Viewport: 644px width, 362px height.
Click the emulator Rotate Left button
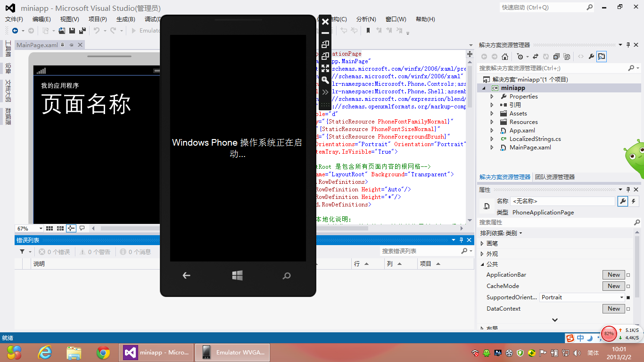325,44
